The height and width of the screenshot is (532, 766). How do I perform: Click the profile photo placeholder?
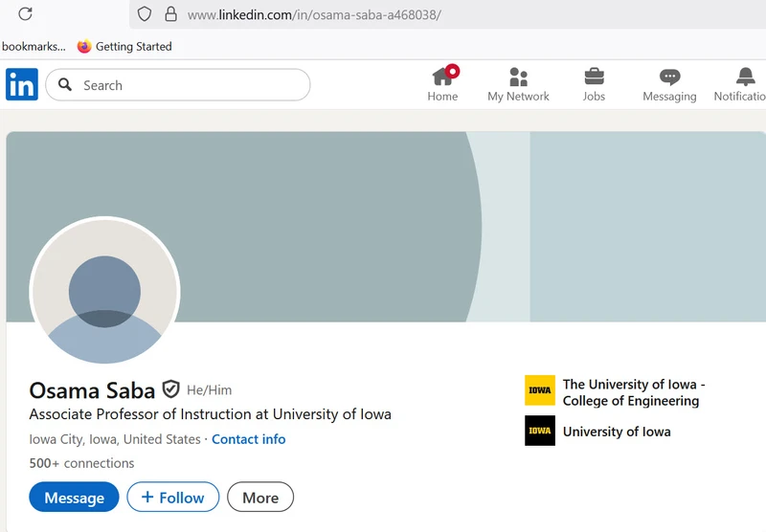pyautogui.click(x=104, y=291)
